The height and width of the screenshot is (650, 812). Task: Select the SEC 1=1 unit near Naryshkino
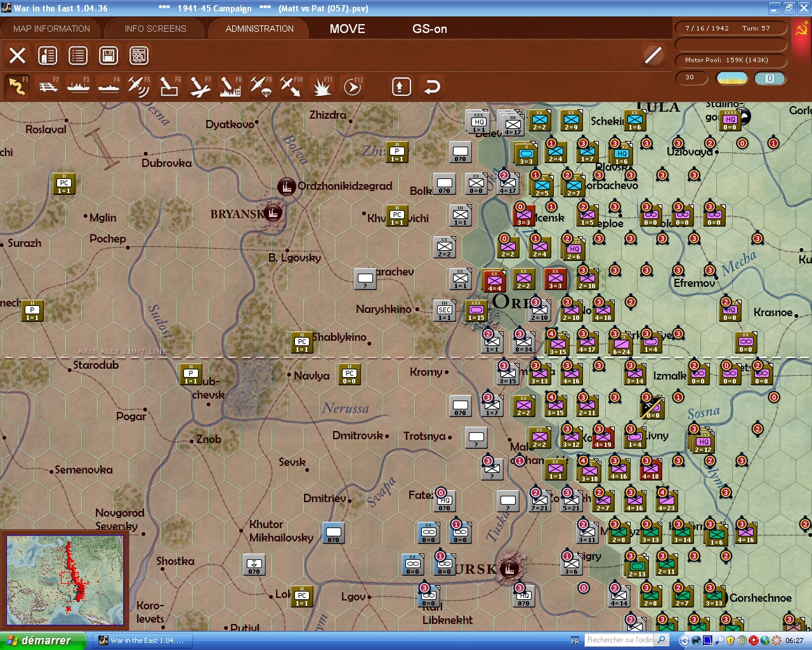(x=445, y=310)
